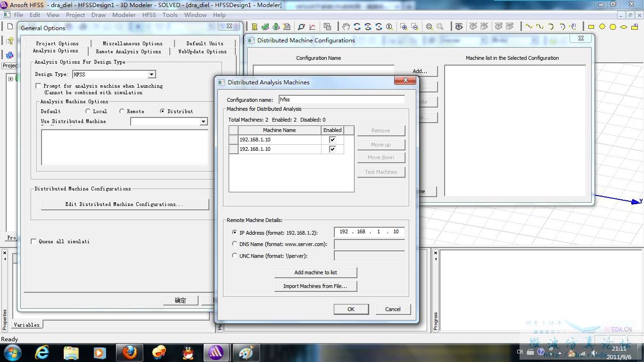644x362 pixels.
Task: Click the IP Address entry field
Action: [369, 231]
